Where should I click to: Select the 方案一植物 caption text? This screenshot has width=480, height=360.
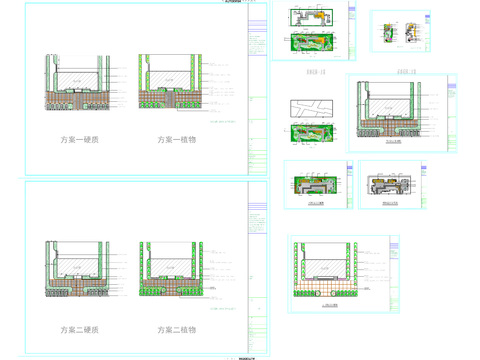[177, 140]
